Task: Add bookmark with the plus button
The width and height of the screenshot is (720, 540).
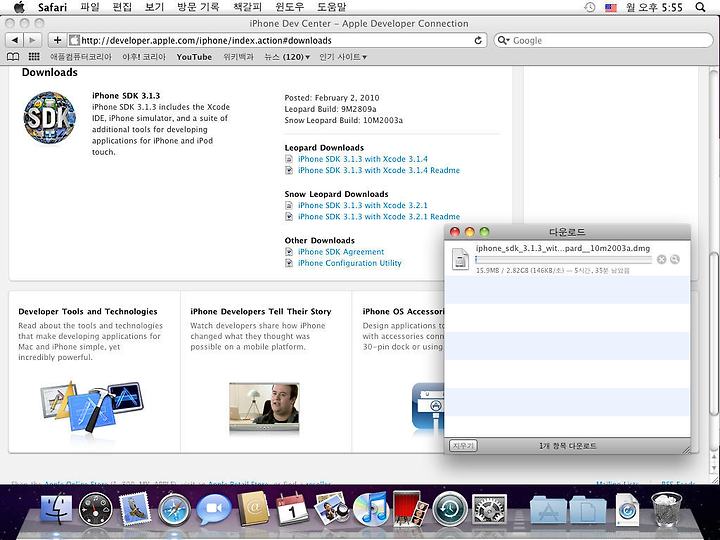Action: [57, 40]
